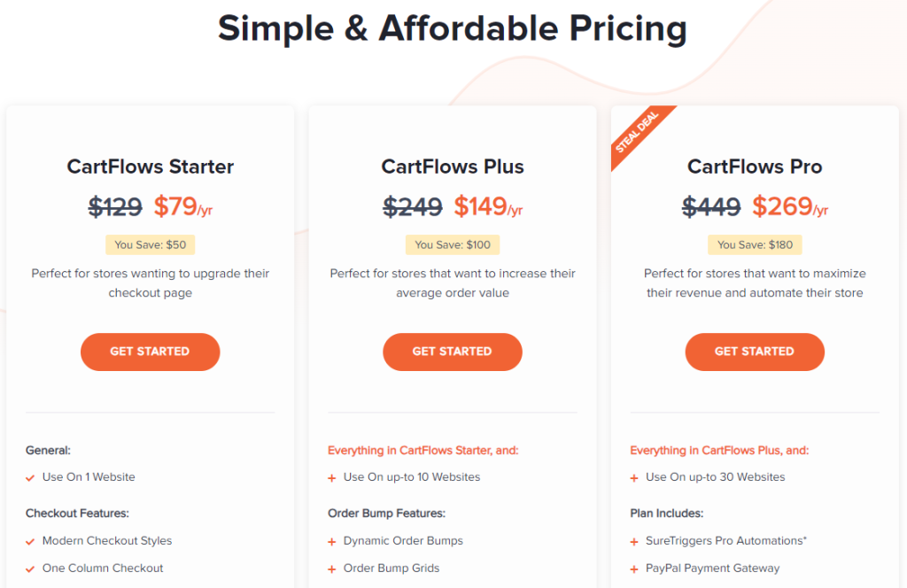Click Get Started under CartFlows Pro
Screen dimensions: 907x588
pyautogui.click(x=755, y=352)
